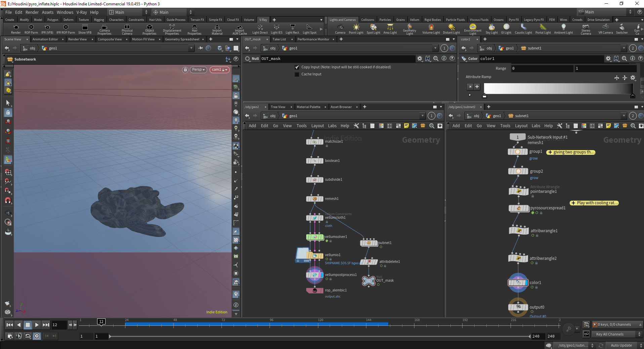Screen dimensions: 644x349
Task: Toggle the Copy Input checkbox
Action: (x=297, y=67)
